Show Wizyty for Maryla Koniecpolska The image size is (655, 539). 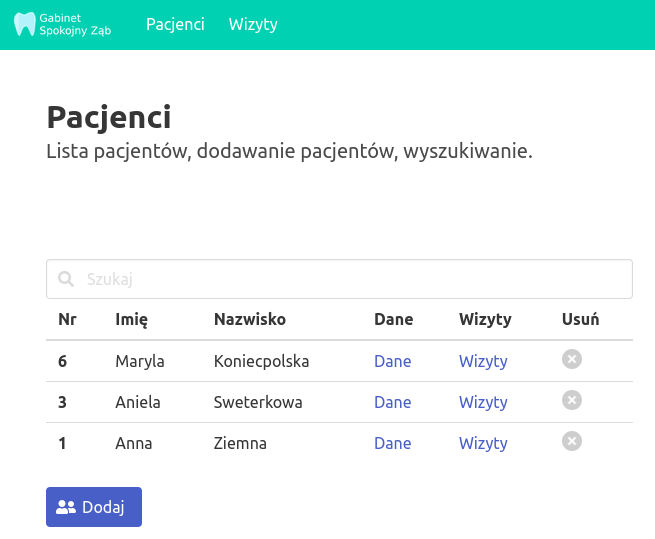[483, 361]
